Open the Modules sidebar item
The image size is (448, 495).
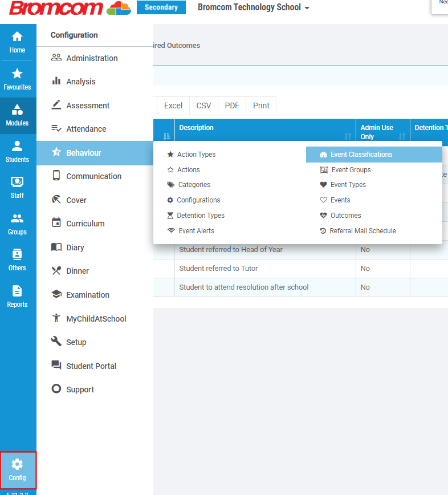click(x=17, y=116)
